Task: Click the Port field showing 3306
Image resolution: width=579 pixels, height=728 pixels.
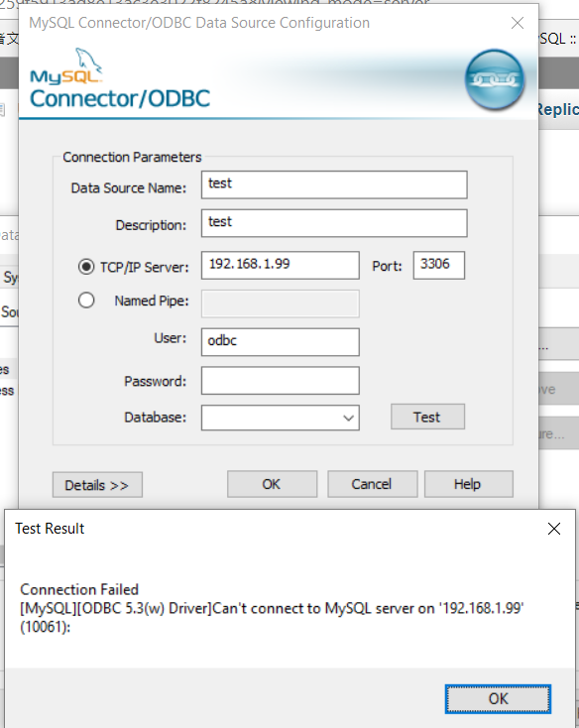Action: click(439, 265)
